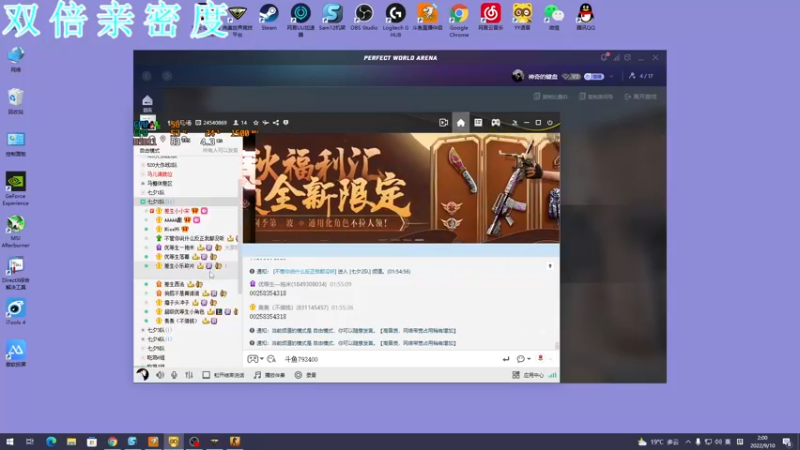Click the back arrow in Perfect World Arena
The height and width of the screenshot is (450, 800).
click(147, 76)
